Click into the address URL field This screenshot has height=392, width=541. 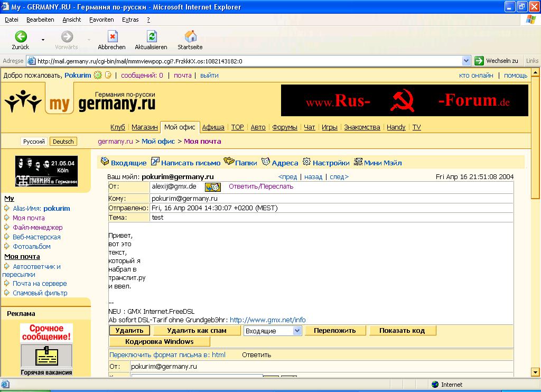248,61
